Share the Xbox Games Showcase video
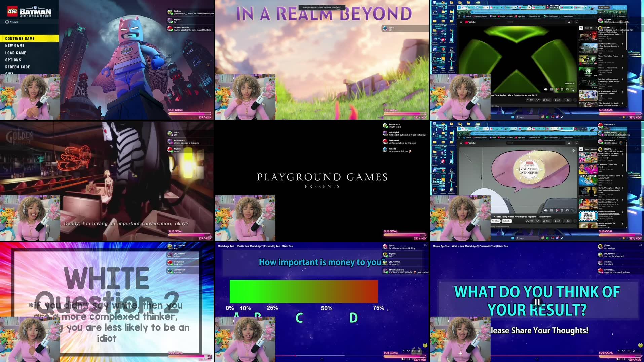This screenshot has height=362, width=644. [547, 100]
